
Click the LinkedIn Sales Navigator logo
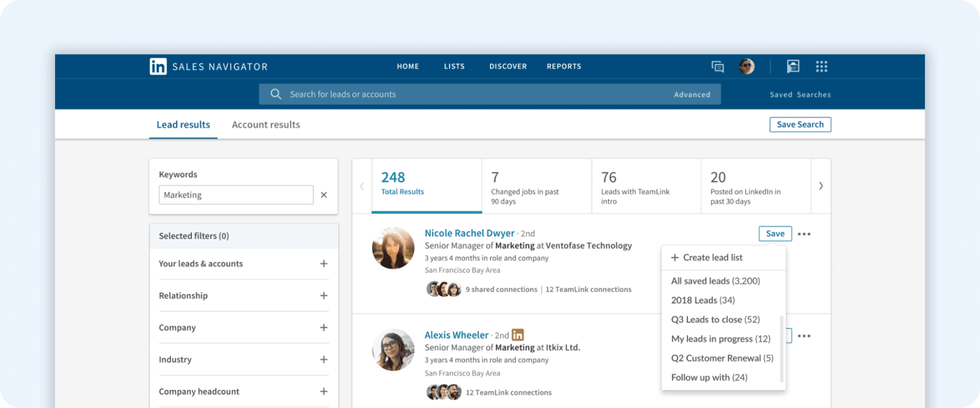pyautogui.click(x=208, y=66)
